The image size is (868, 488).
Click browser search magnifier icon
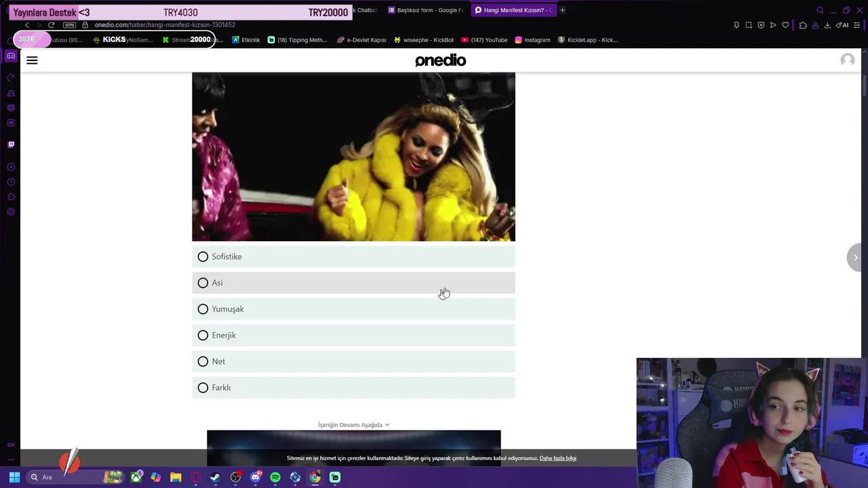(x=820, y=10)
